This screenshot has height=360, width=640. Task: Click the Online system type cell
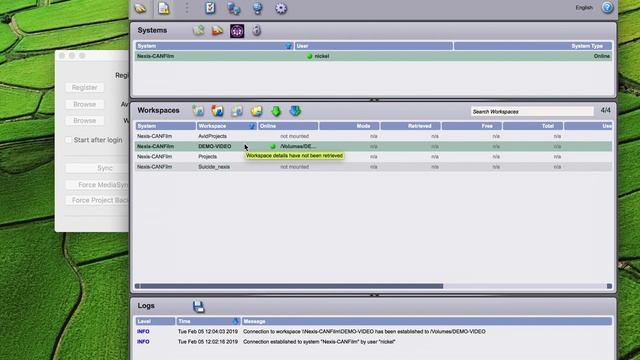pos(602,56)
